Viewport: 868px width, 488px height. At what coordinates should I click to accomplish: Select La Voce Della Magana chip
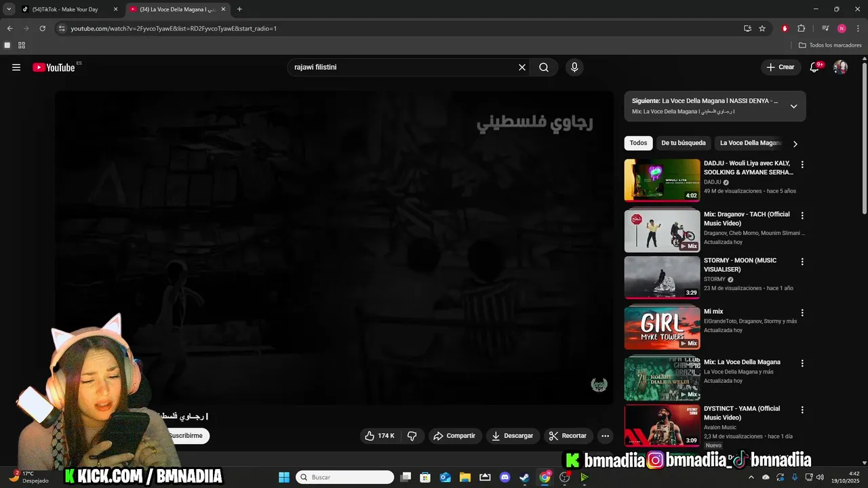750,143
